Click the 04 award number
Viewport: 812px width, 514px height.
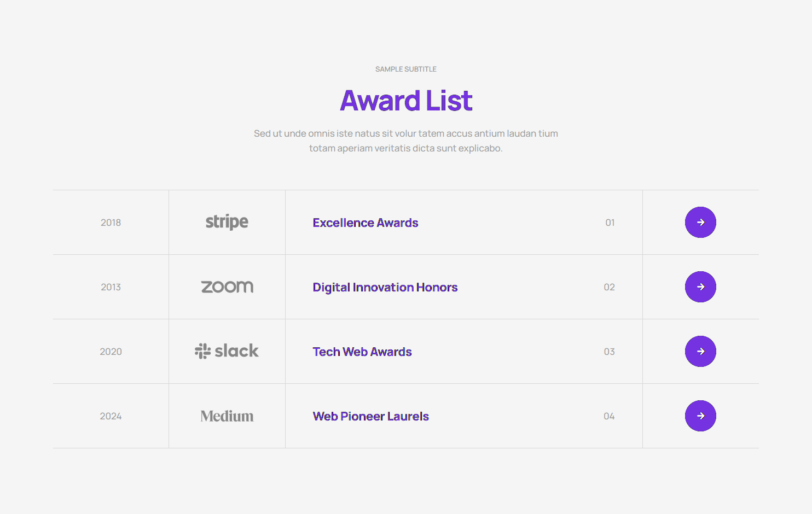coord(609,416)
